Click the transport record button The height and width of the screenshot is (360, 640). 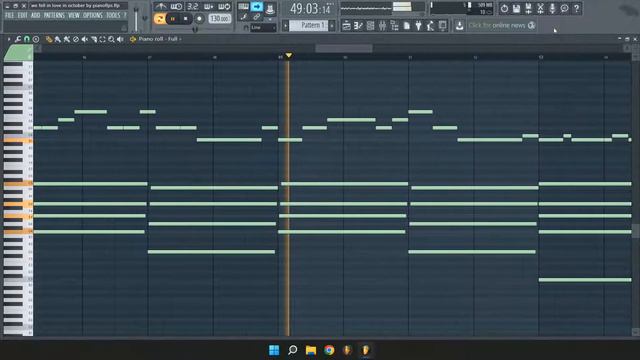click(x=199, y=19)
